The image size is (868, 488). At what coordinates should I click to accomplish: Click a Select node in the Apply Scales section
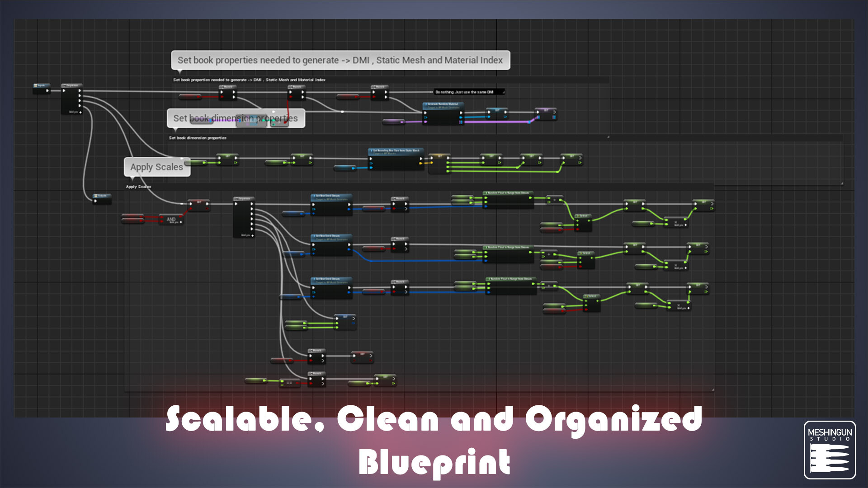[x=583, y=215]
